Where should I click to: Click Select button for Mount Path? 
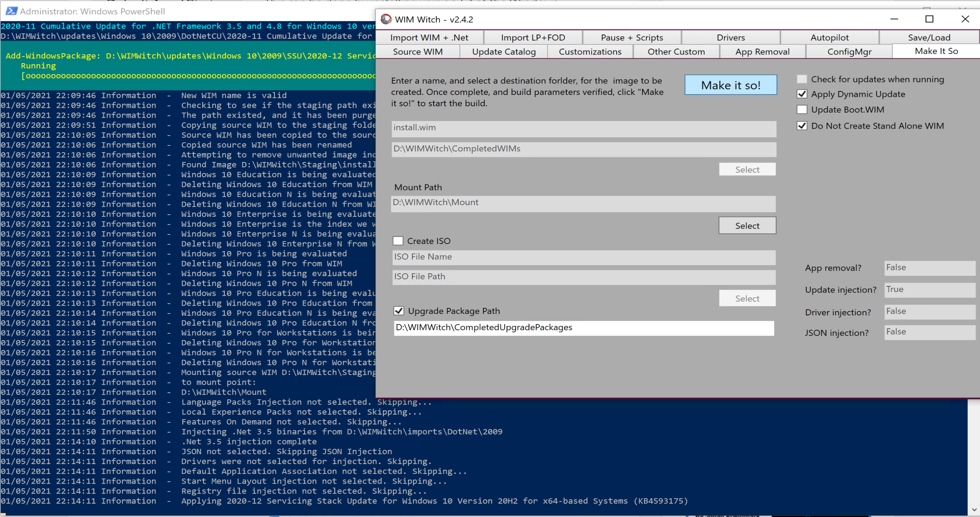click(747, 226)
